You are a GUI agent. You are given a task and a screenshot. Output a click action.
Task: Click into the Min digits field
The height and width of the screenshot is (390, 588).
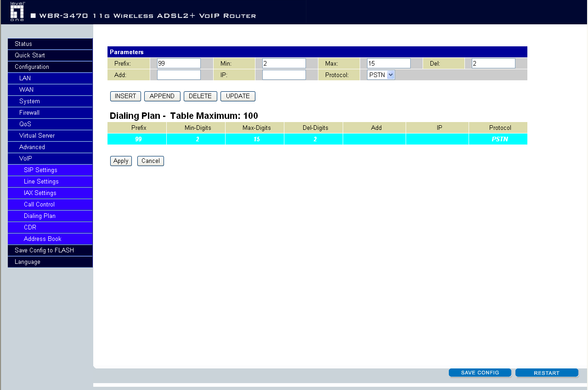pos(284,63)
